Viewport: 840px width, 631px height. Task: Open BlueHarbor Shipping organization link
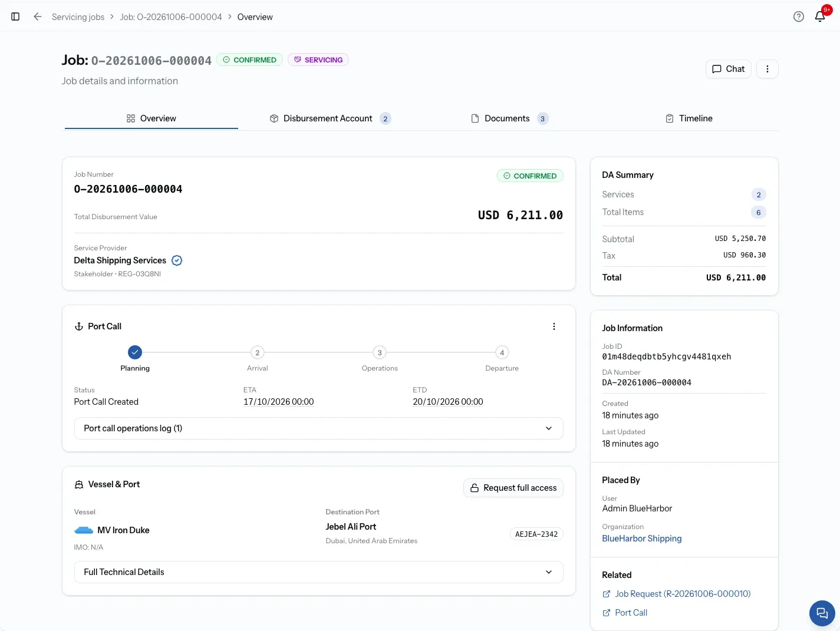[642, 539]
